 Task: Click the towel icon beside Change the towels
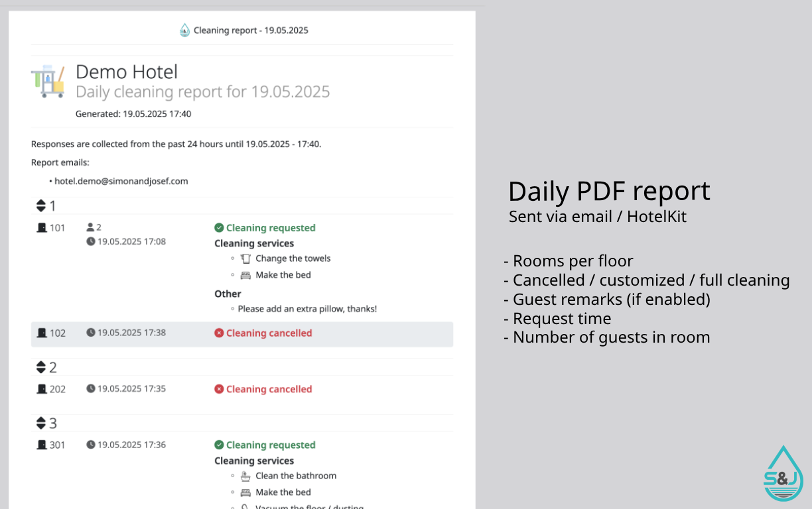(245, 258)
